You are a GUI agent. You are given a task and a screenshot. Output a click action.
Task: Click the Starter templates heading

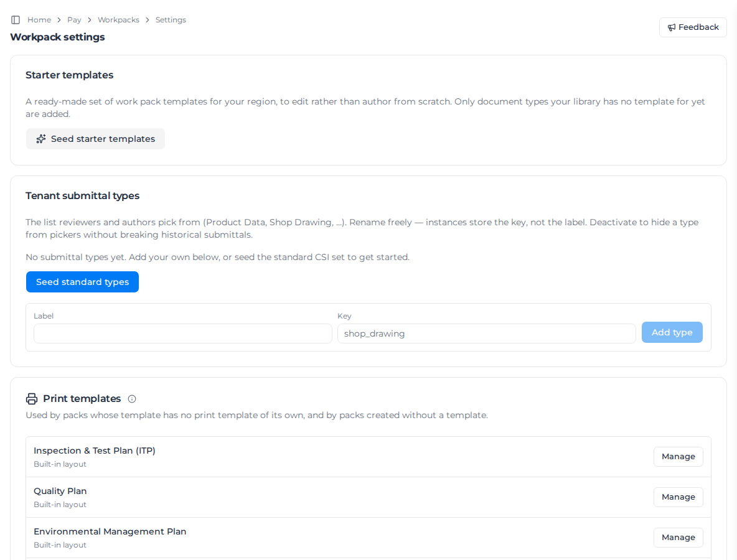pos(70,75)
